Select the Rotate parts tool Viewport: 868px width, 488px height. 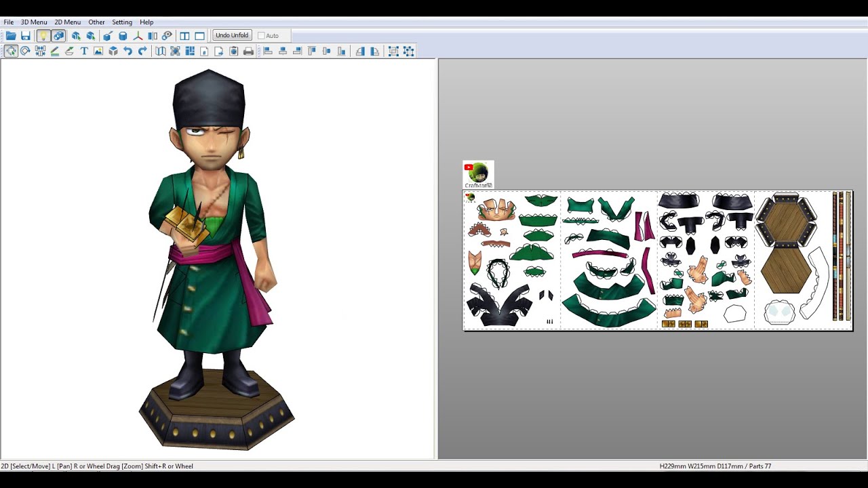(26, 52)
